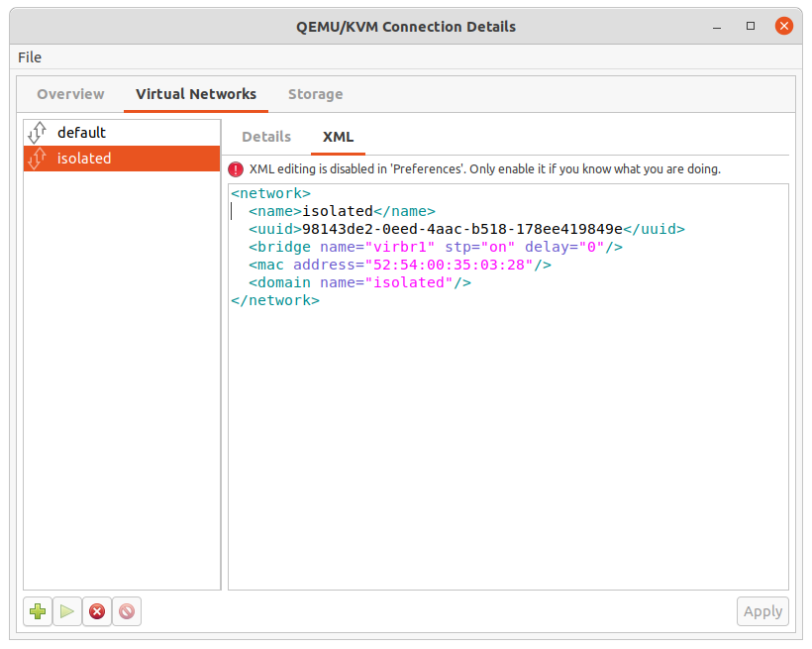Click the XML editing disabled warning message
The height and width of the screenshot is (649, 812).
484,169
